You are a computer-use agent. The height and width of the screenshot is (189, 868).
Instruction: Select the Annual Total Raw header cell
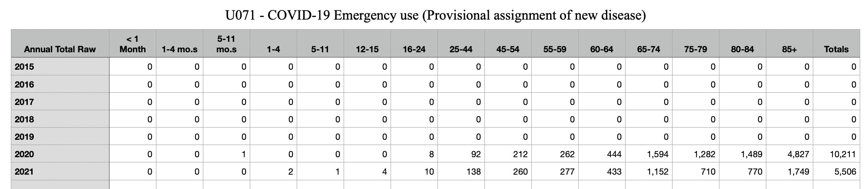[x=60, y=44]
